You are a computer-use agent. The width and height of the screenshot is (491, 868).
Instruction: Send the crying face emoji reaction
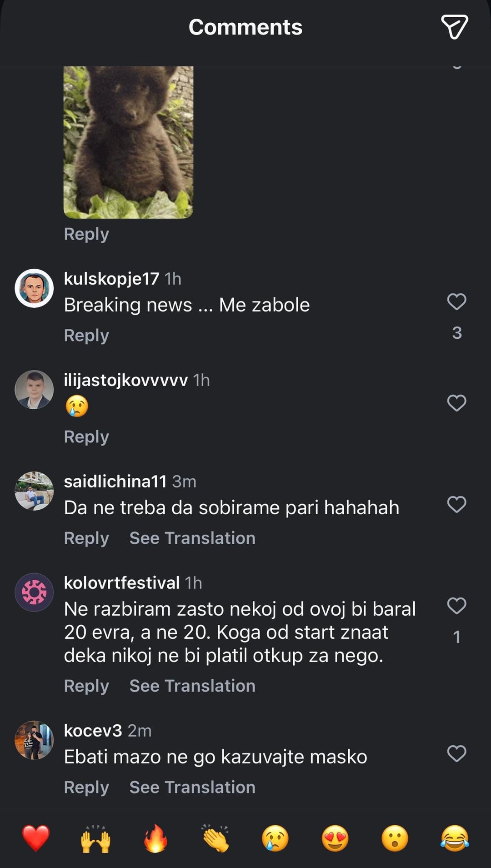point(275,838)
